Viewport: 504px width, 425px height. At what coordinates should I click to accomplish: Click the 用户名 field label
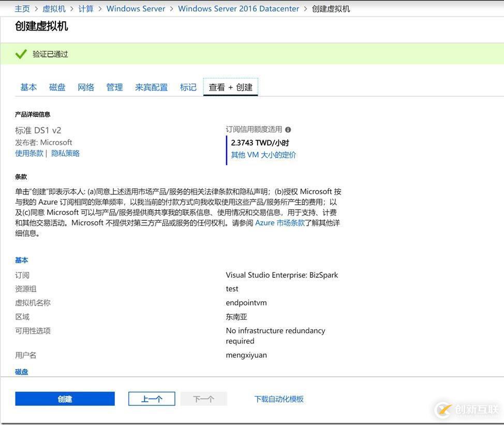26,355
